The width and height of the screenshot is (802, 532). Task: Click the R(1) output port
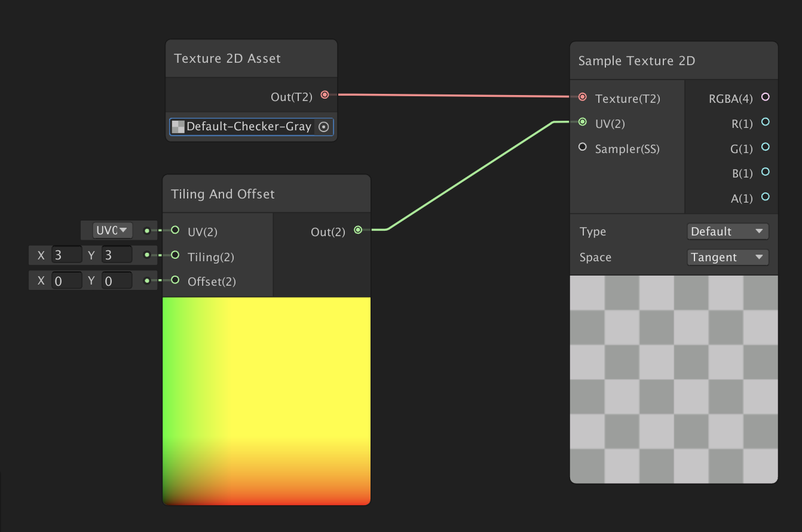coord(766,122)
